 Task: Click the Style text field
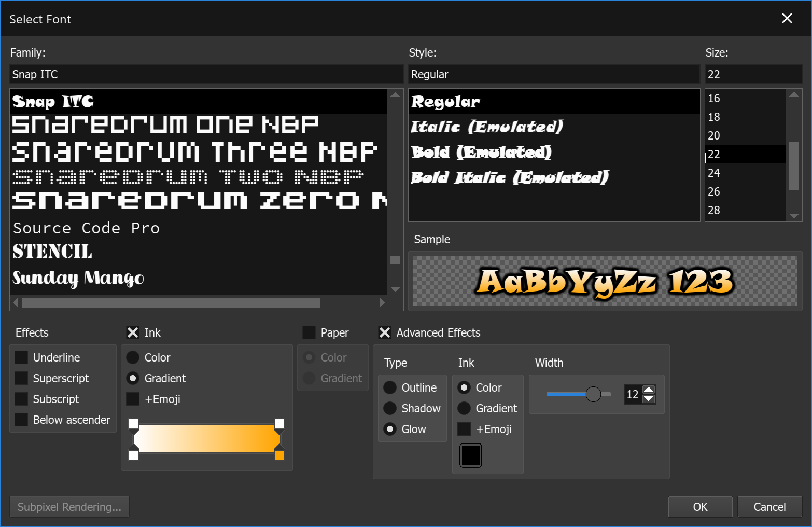pyautogui.click(x=554, y=74)
